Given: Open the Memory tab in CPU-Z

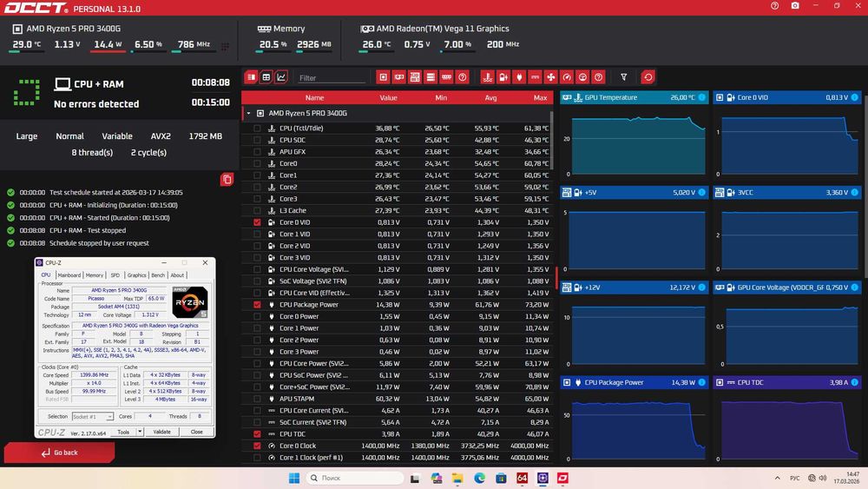Looking at the screenshot, I should point(94,275).
